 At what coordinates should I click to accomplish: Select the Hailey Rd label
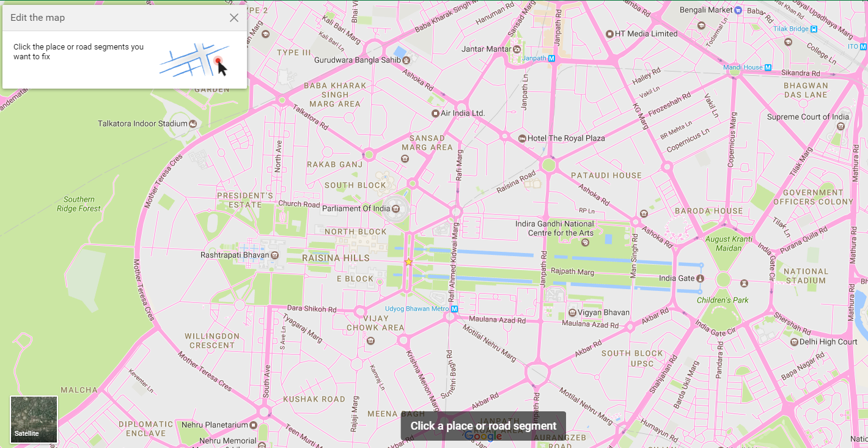646,76
